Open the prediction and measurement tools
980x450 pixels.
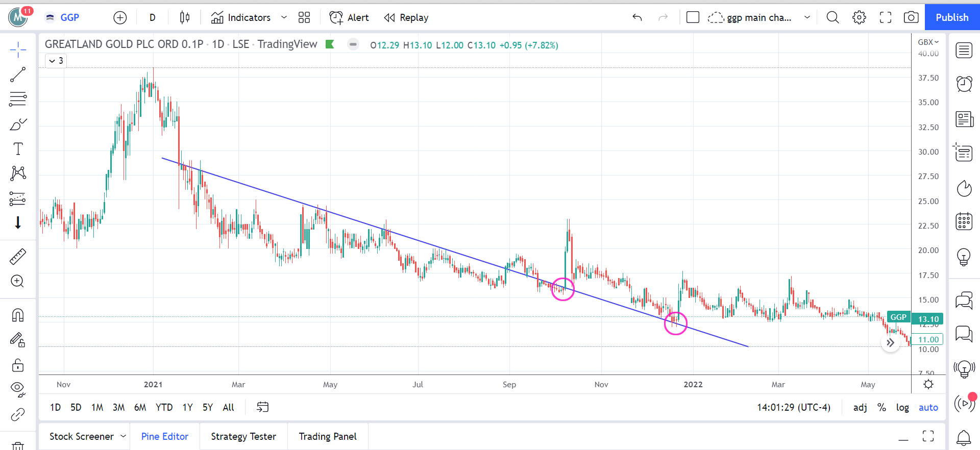pyautogui.click(x=18, y=198)
